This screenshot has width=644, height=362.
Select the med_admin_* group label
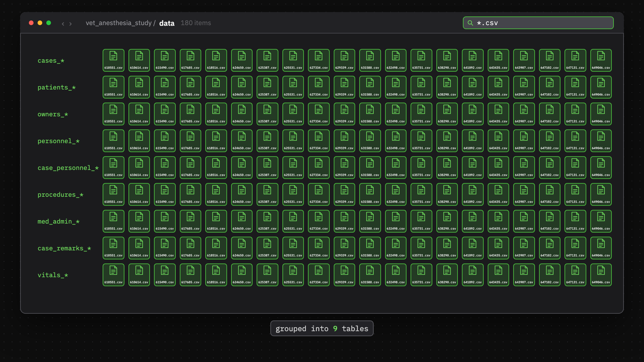click(59, 222)
